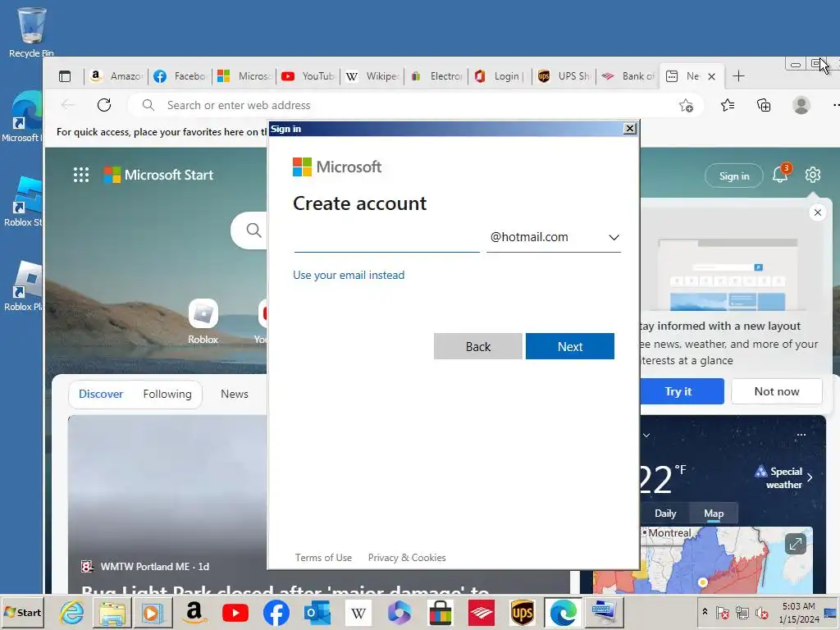Add this page to favorites star icon

[686, 106]
